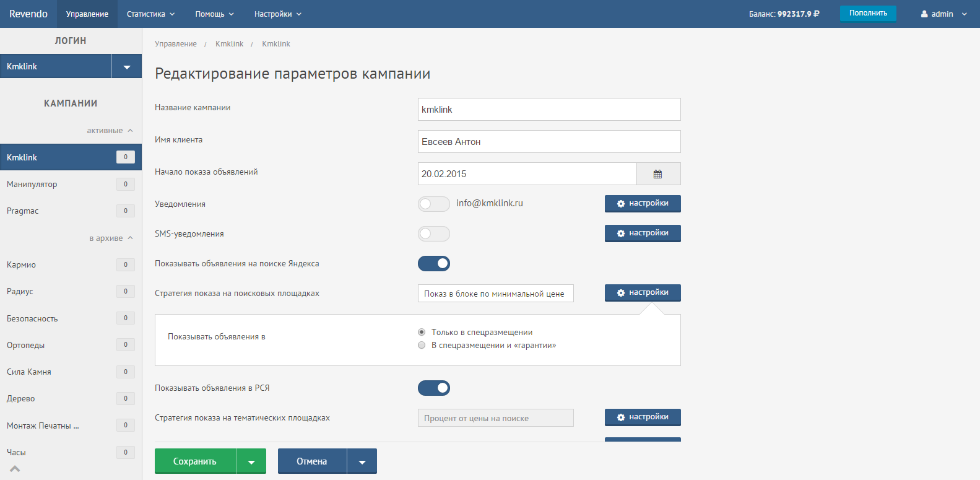The image size is (980, 480).
Task: Click the campaign name input field
Action: pos(549,110)
